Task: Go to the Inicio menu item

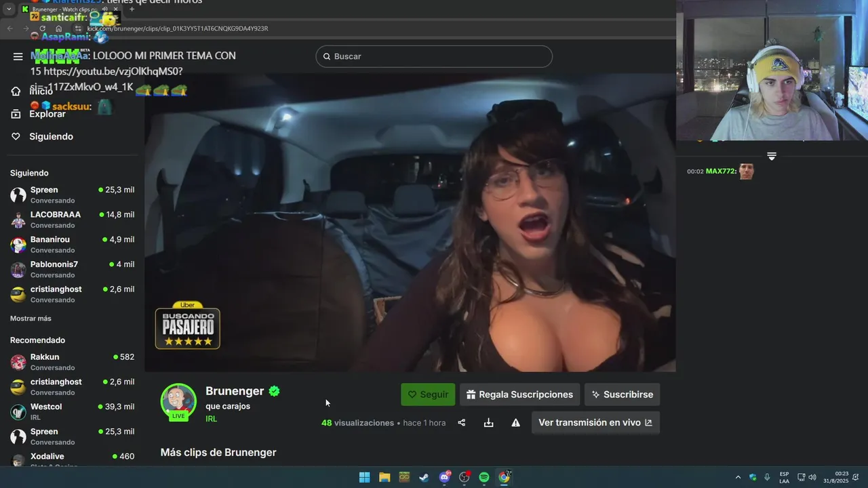Action: [x=41, y=91]
